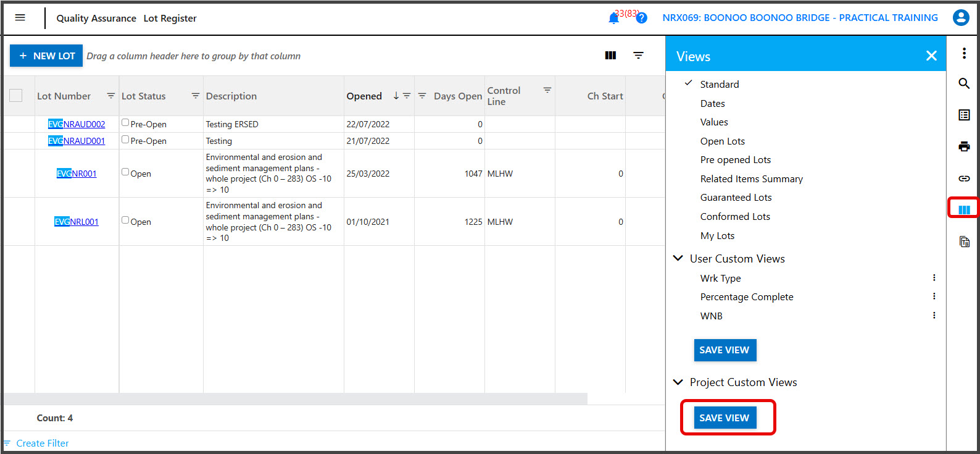The width and height of the screenshot is (980, 454).
Task: Collapse the Project Custom Views section
Action: click(678, 382)
